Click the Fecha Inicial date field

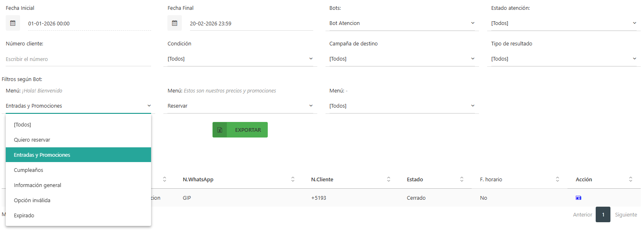89,23
